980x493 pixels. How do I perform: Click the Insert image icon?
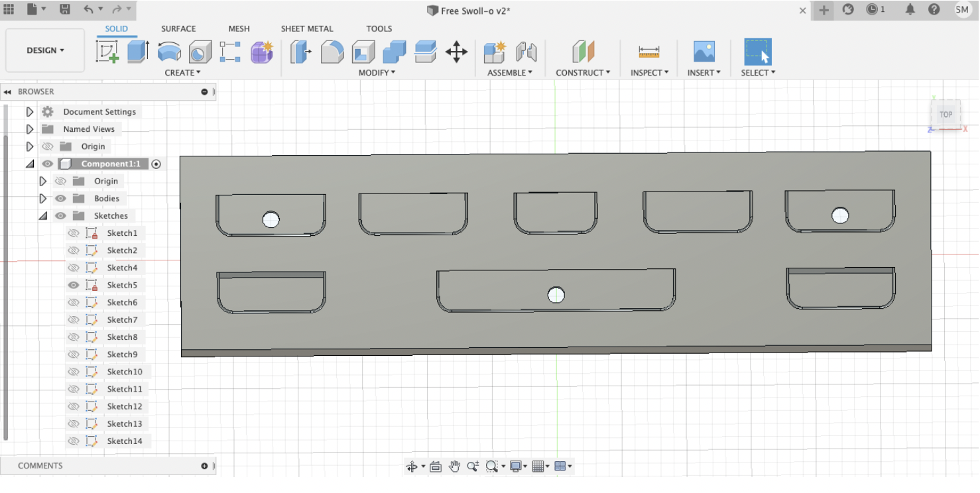[704, 52]
